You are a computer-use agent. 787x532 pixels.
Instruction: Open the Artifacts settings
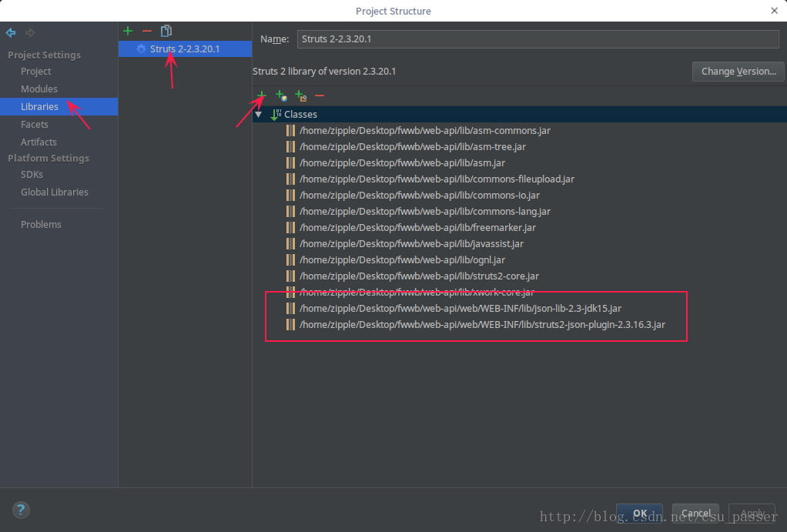[39, 142]
